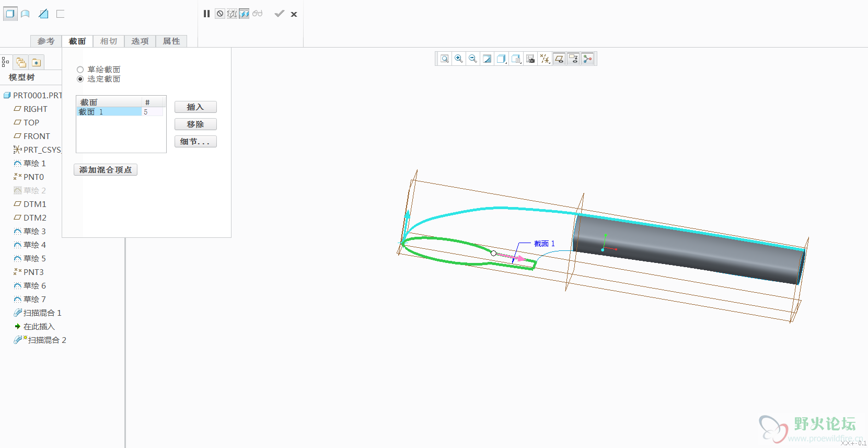
Task: Open the 相切 tab
Action: (109, 41)
